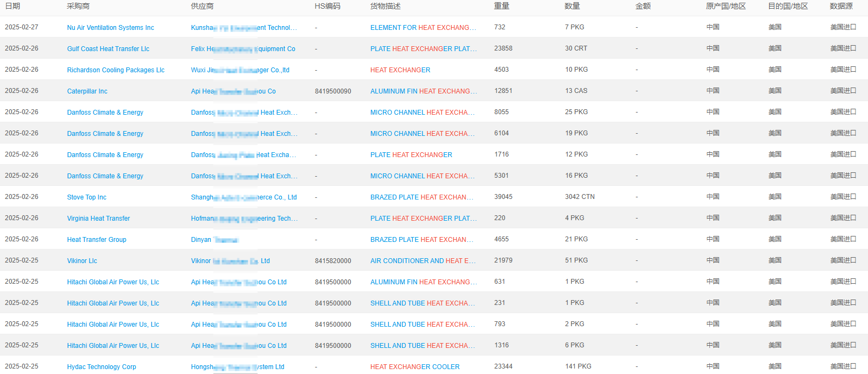Open the Felix supplier link in the Gulf Coast row

point(243,49)
